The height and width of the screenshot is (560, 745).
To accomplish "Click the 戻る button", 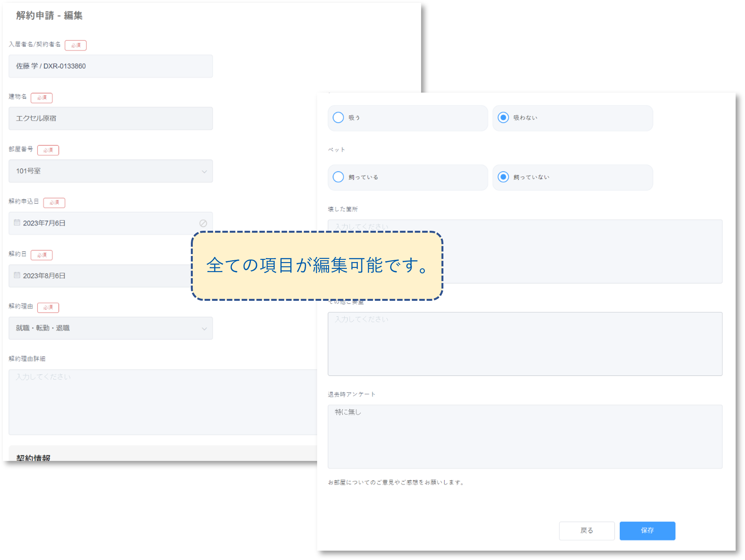I will [x=587, y=531].
